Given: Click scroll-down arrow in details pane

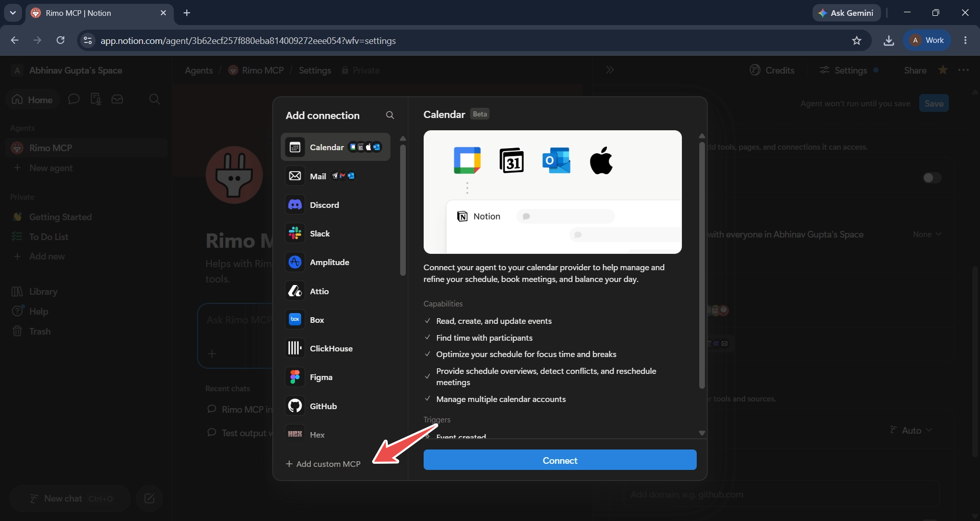Looking at the screenshot, I should click(x=702, y=433).
